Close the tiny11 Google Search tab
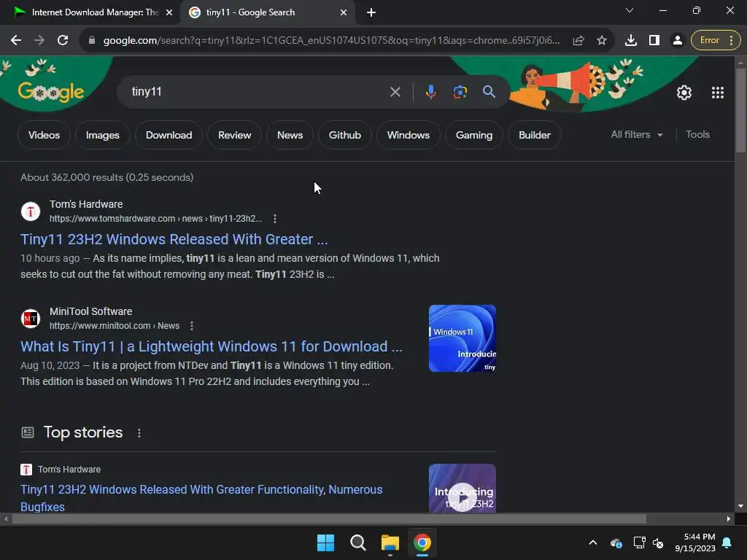747x560 pixels. pos(344,12)
